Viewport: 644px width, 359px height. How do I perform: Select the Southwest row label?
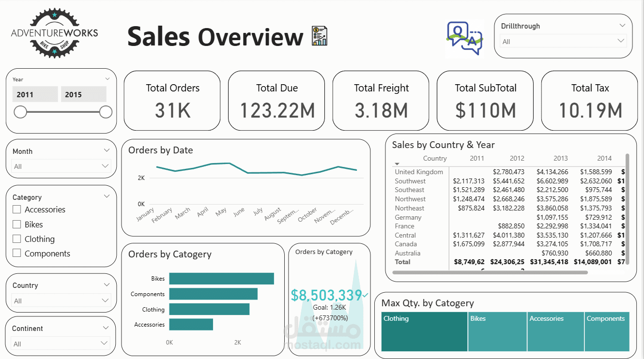[x=410, y=181]
